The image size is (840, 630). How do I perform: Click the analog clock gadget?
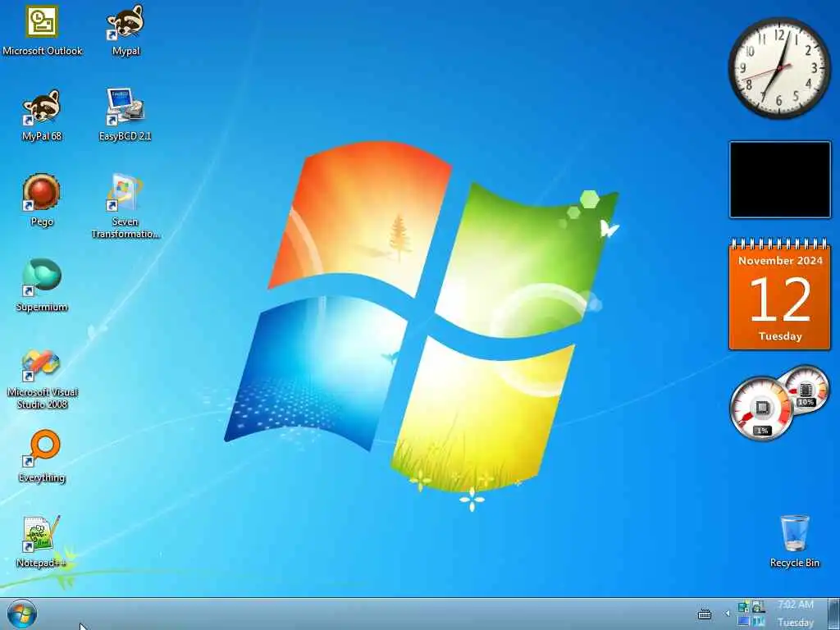tap(779, 68)
